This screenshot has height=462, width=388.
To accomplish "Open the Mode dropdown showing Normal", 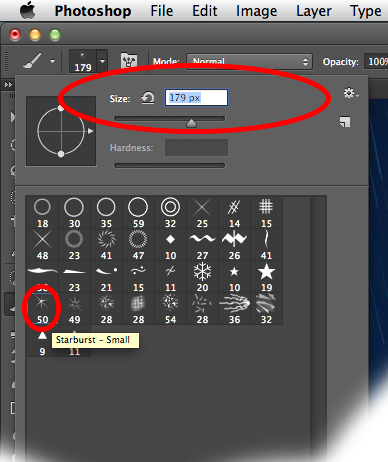I will point(249,62).
